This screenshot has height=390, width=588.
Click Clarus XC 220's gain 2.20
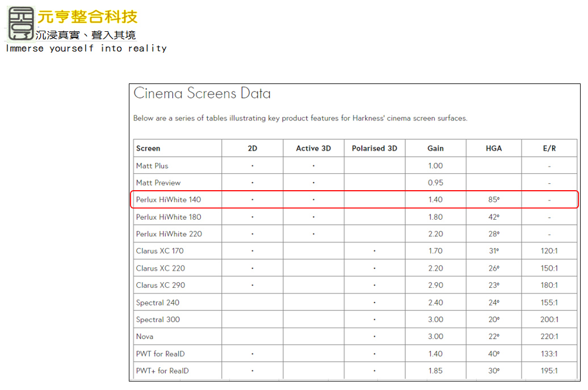click(x=435, y=268)
